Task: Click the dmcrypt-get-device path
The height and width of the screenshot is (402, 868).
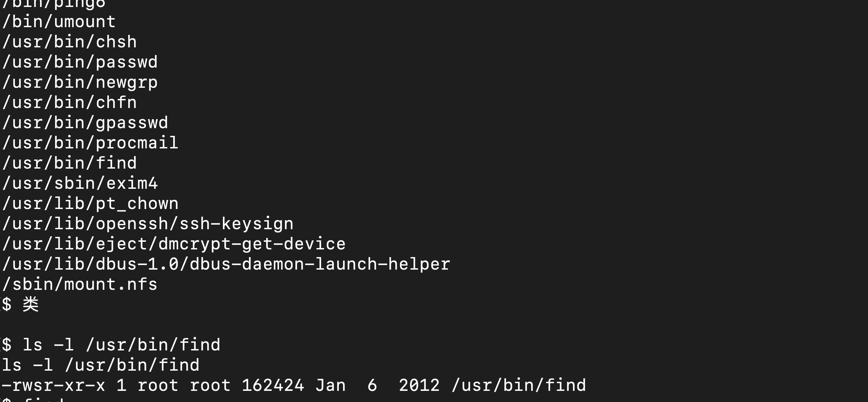Action: tap(174, 244)
